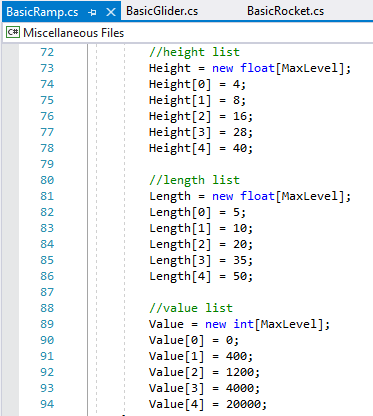373x416 pixels.
Task: Place cursor on Value[4] = 20000;
Action: [208, 404]
